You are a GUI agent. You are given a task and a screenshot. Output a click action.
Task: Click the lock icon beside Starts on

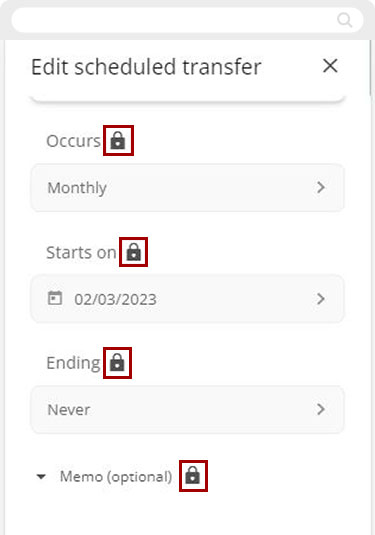133,252
